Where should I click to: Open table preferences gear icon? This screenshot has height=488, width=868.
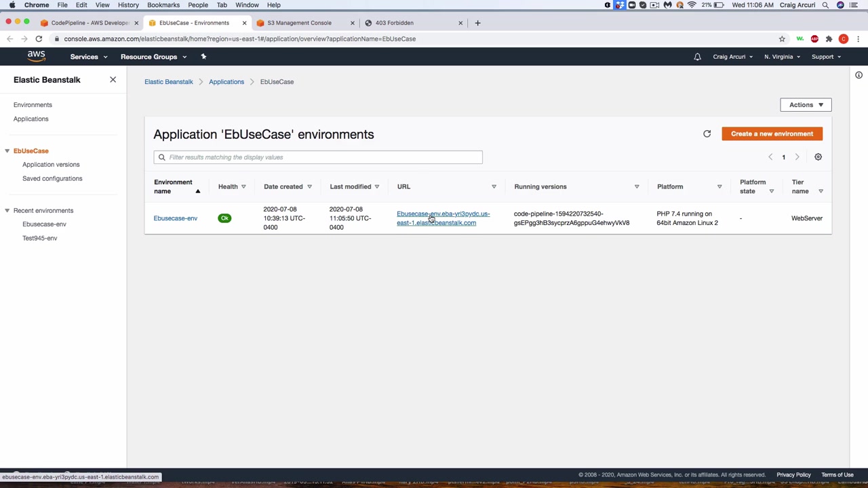click(818, 157)
